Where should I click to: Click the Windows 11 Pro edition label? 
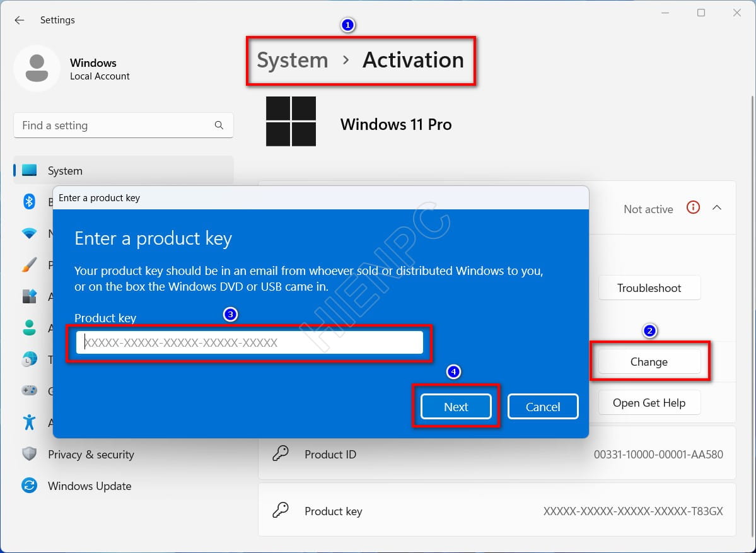click(396, 124)
